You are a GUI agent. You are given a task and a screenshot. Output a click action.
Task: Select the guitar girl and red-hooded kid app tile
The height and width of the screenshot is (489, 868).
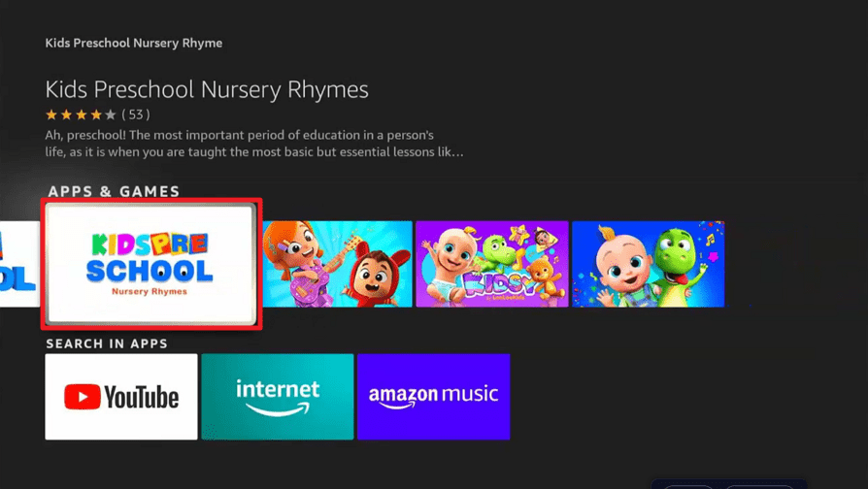[337, 264]
